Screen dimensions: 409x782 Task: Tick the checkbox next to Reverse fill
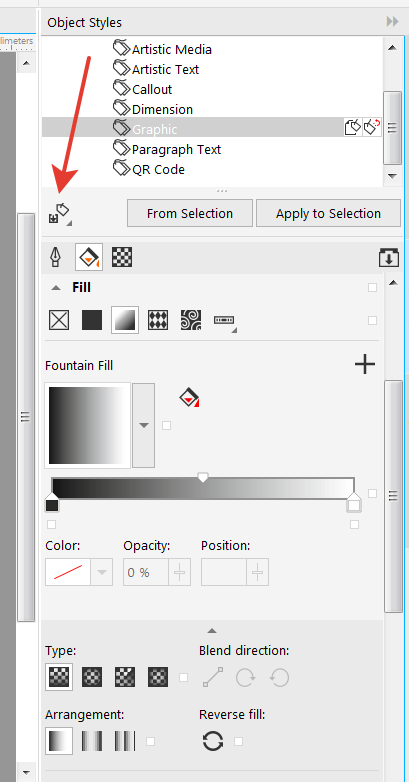238,742
